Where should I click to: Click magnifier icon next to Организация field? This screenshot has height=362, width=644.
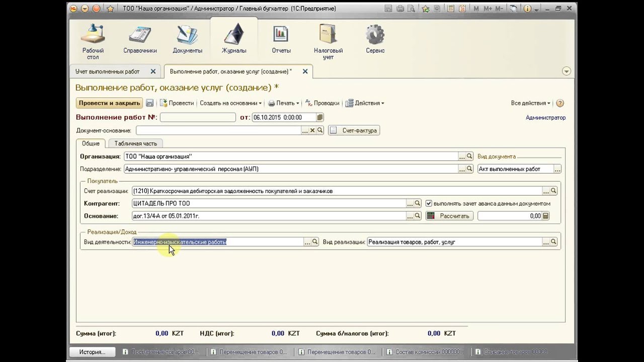click(469, 156)
